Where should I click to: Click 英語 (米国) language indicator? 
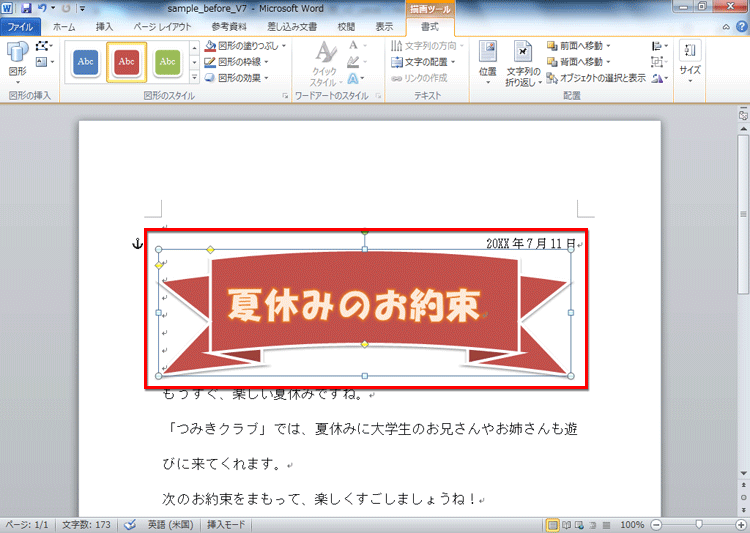[170, 525]
